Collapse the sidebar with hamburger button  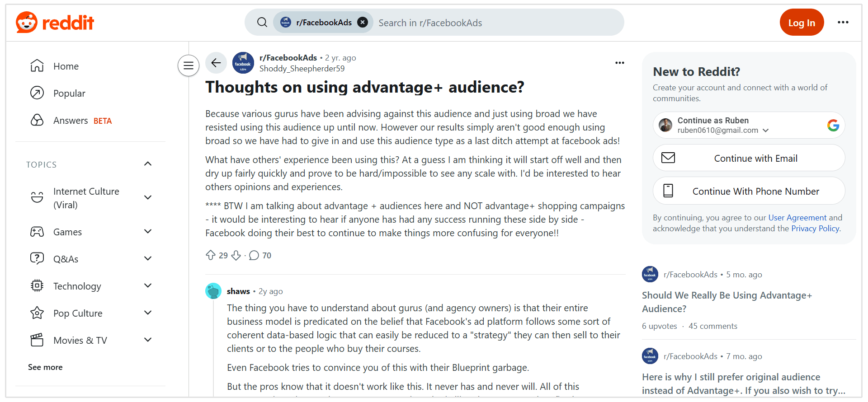pyautogui.click(x=189, y=65)
